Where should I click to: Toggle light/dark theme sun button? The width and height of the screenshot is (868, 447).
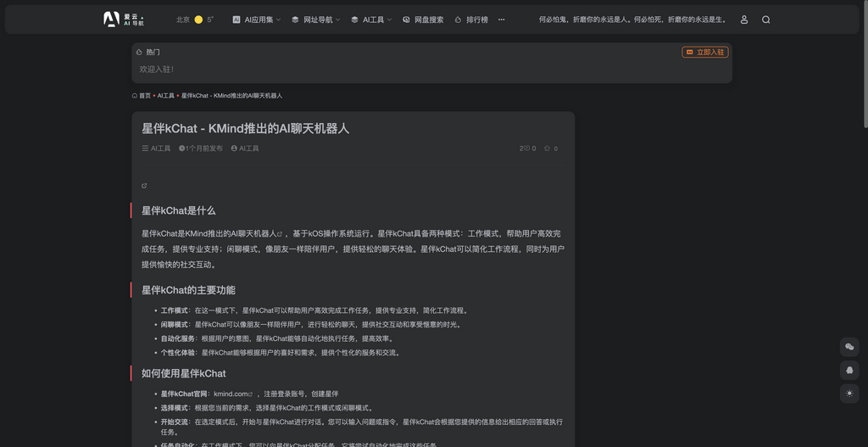click(849, 394)
